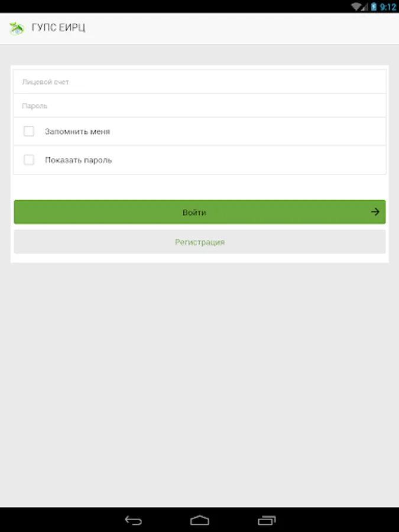The width and height of the screenshot is (399, 532).
Task: Tap the 9:12 clock in status bar
Action: (x=388, y=7)
